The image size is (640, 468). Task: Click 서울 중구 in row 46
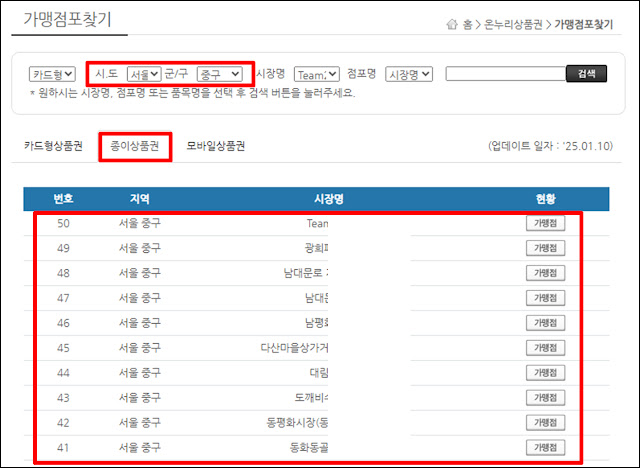(140, 323)
